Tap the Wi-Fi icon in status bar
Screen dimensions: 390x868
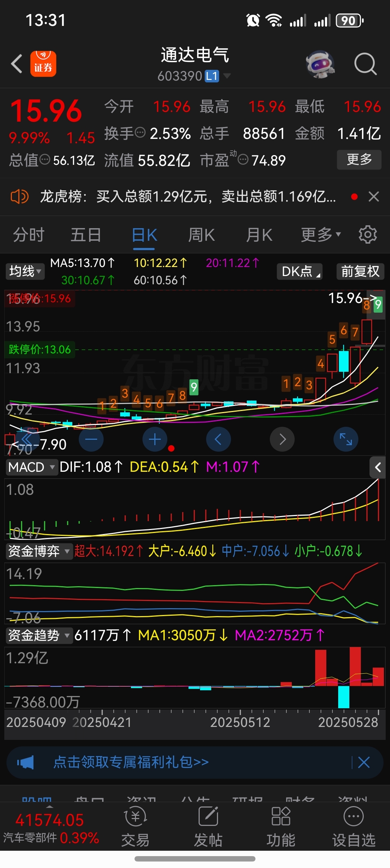(274, 20)
